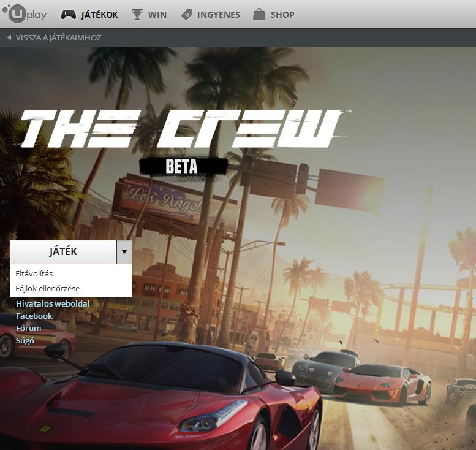Switch to the WIN tab
Viewport: 476px width, 450px height.
(157, 15)
